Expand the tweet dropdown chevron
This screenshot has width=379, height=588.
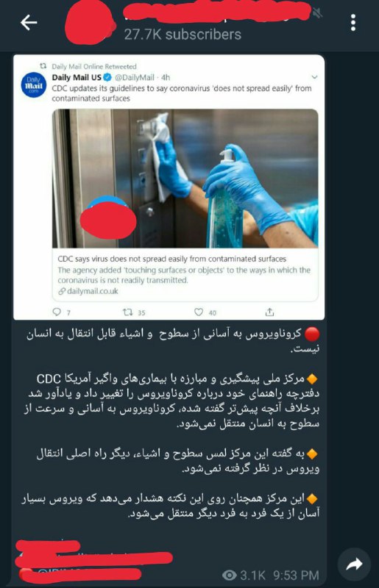click(x=314, y=77)
